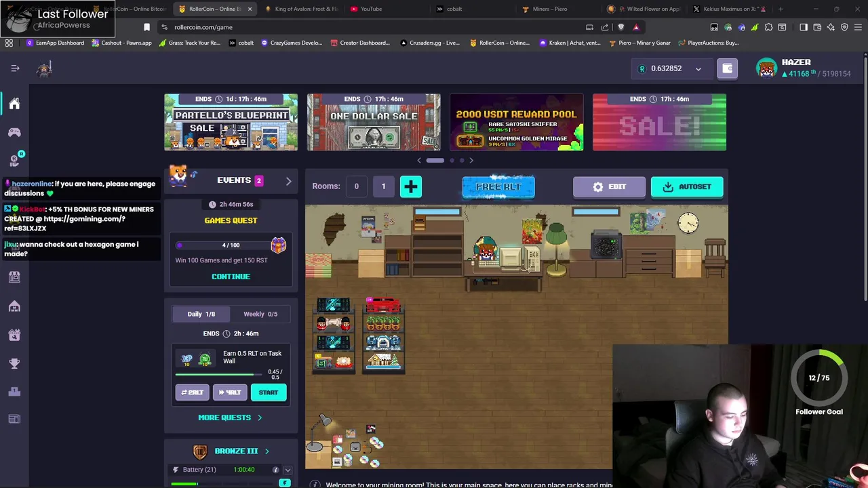Open the Brave Shields lion icon
Screen dimensions: 868x488
[620, 27]
